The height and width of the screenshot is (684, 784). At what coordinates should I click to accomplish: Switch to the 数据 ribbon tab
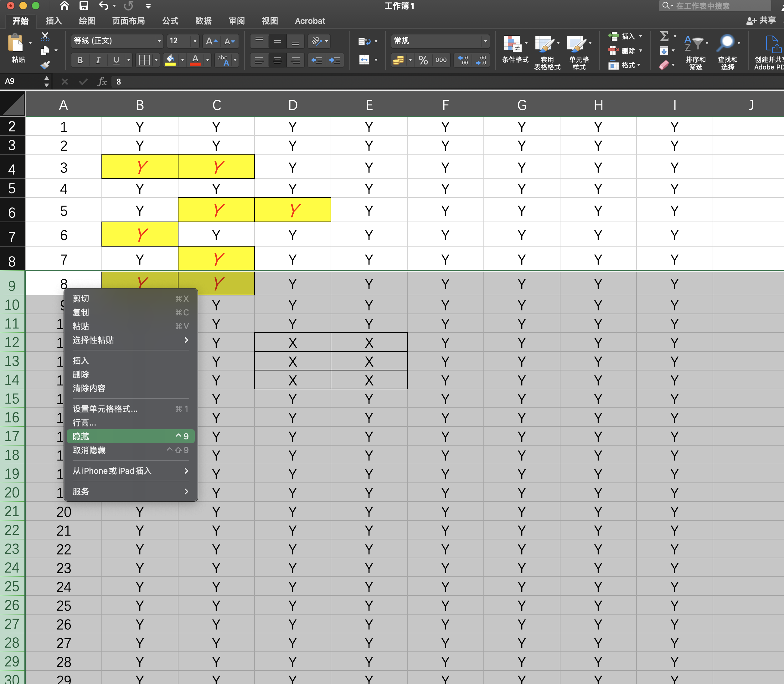tap(203, 21)
